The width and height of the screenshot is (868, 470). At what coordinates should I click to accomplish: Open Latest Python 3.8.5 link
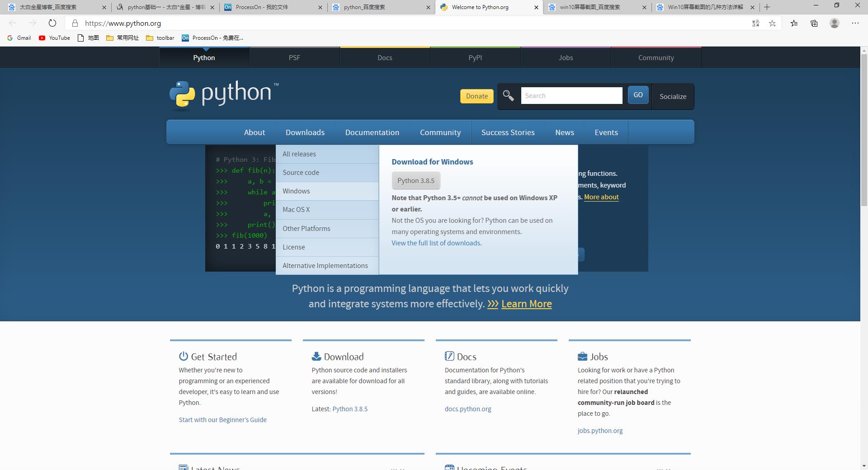(x=350, y=409)
